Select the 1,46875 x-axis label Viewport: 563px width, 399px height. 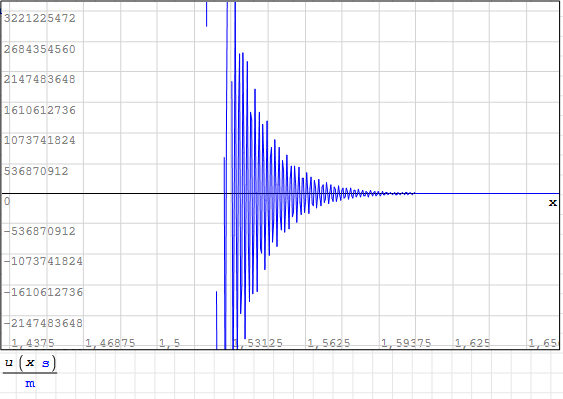(110, 343)
